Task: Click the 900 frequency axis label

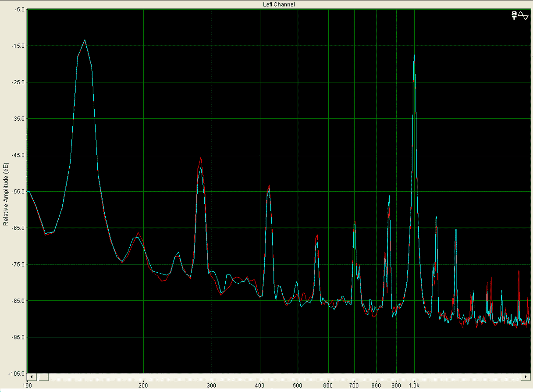Action: [396, 386]
